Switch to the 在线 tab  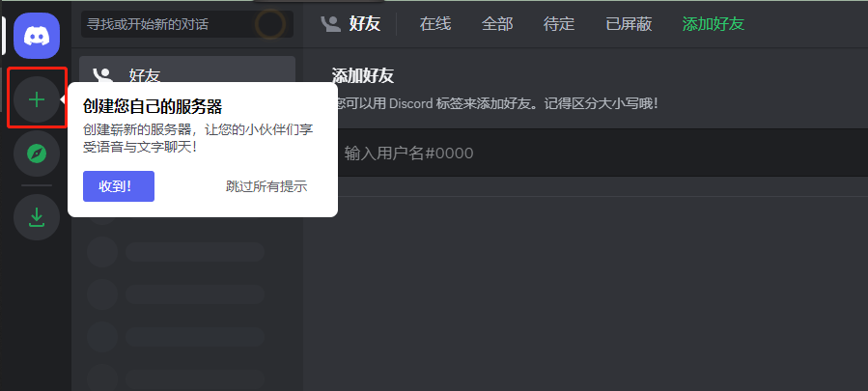coord(435,24)
